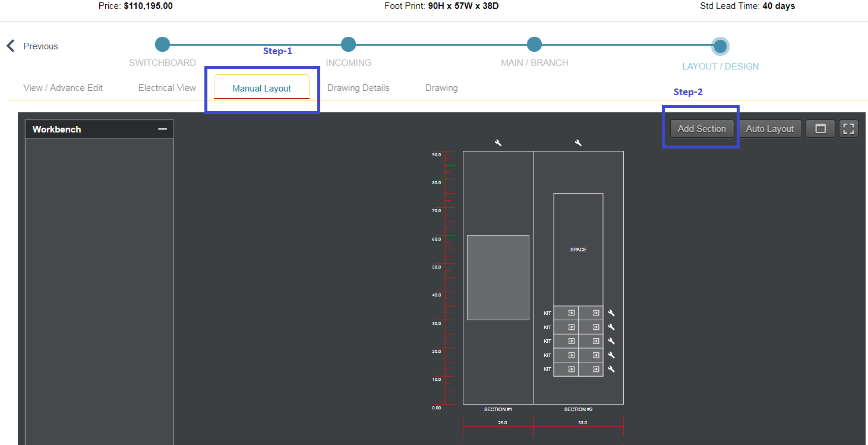Click the left insert arrow in the second KIT row
Viewport: 868px width, 445px height.
[x=571, y=327]
